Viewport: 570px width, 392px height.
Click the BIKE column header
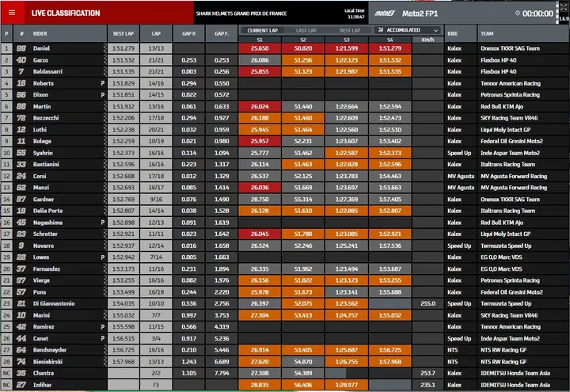452,33
